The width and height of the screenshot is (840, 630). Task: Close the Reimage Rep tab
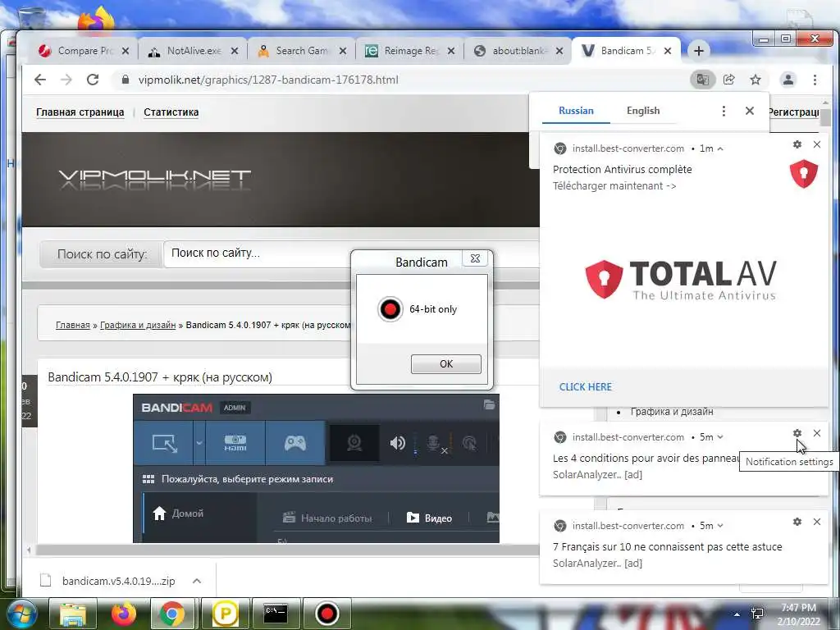coord(451,51)
